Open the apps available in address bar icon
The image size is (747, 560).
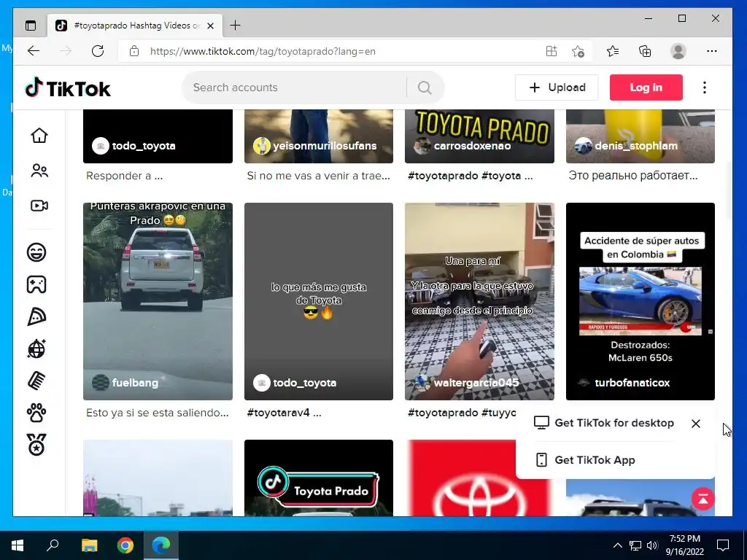[x=551, y=51]
